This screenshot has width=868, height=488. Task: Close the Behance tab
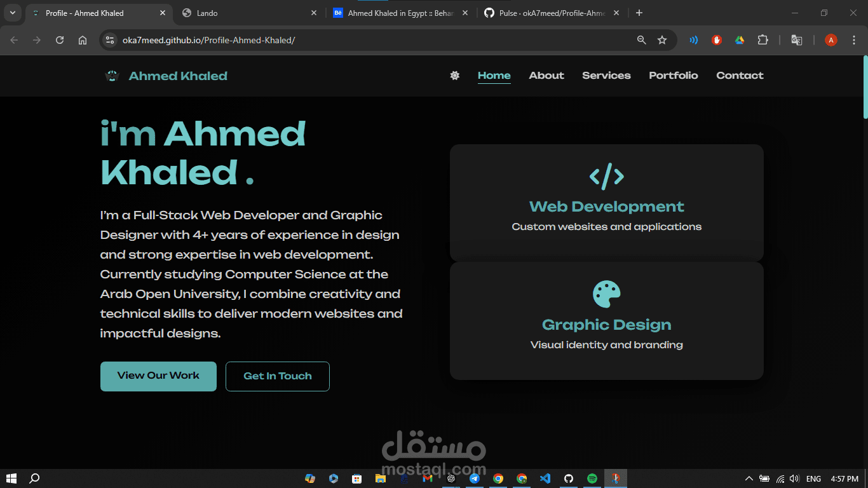point(465,13)
